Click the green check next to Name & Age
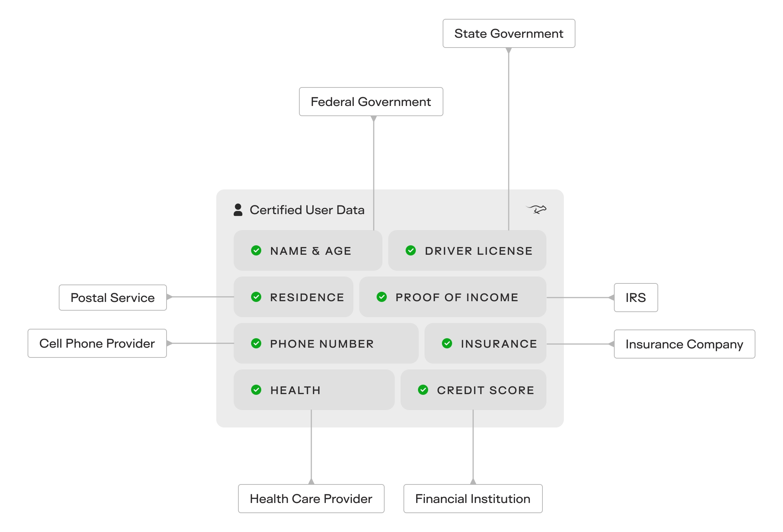The width and height of the screenshot is (783, 532). pyautogui.click(x=256, y=250)
